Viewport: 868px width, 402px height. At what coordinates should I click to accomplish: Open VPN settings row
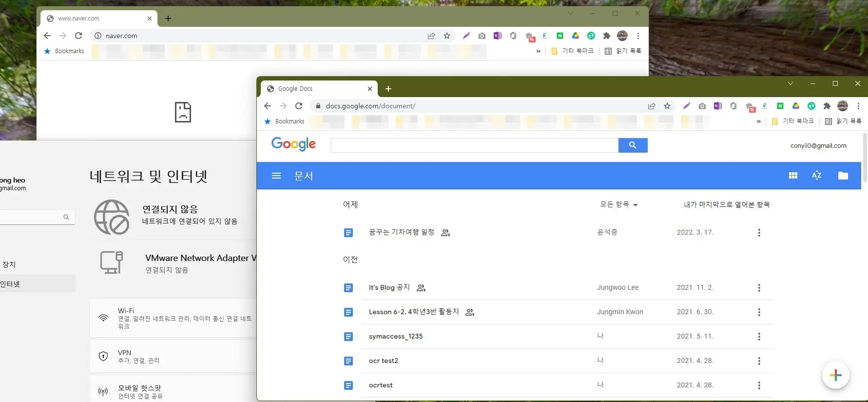coord(174,356)
